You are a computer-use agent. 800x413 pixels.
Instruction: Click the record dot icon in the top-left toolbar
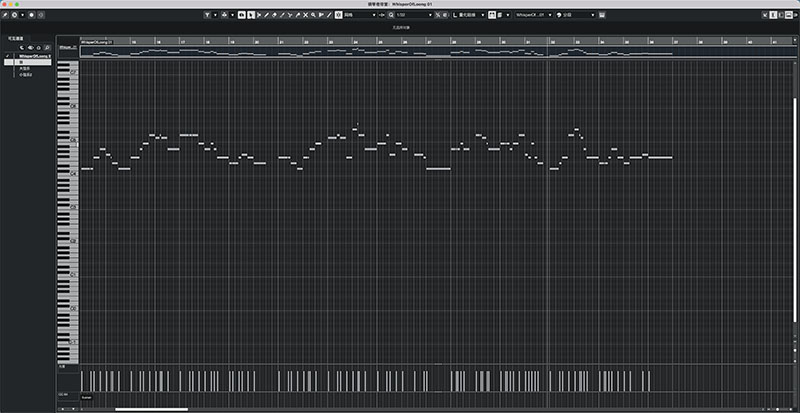click(31, 15)
